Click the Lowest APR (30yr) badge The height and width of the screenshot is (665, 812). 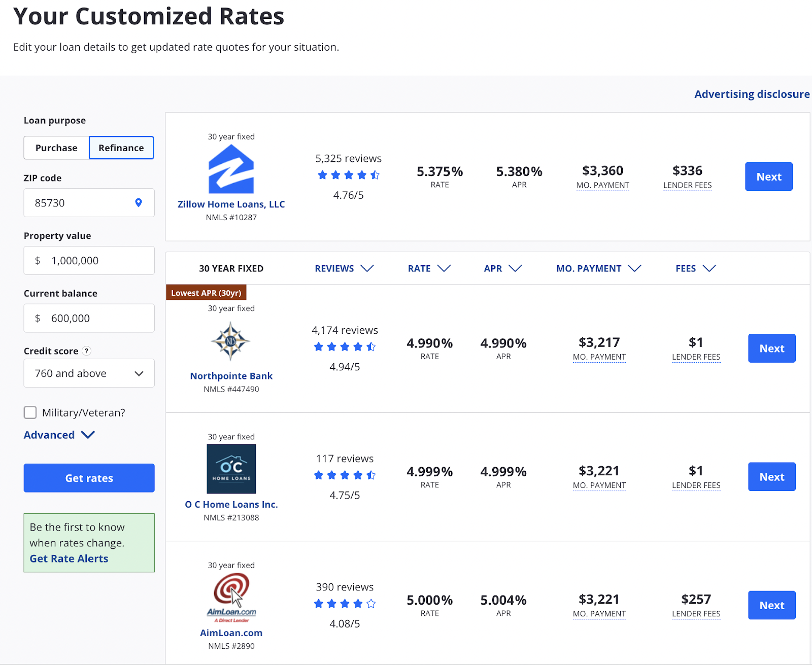coord(206,292)
